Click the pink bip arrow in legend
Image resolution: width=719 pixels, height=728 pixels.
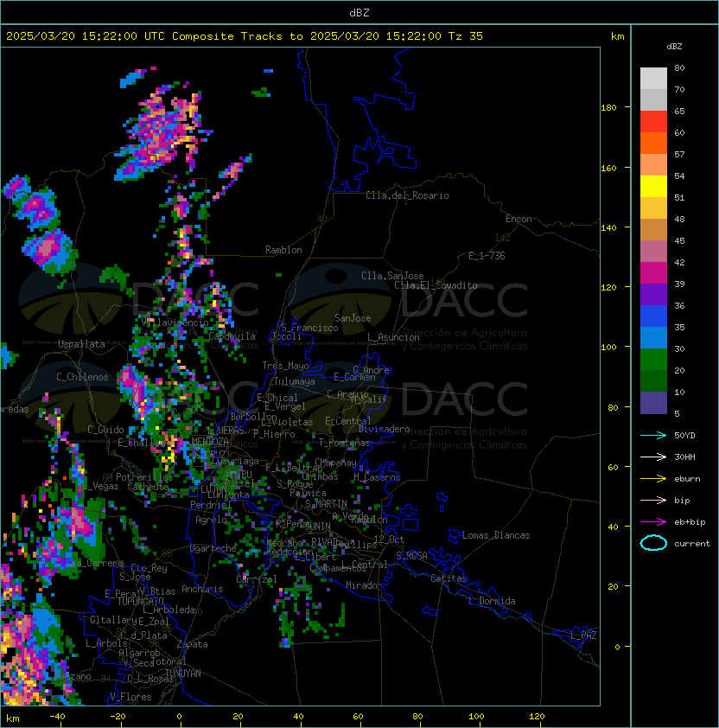pyautogui.click(x=653, y=500)
